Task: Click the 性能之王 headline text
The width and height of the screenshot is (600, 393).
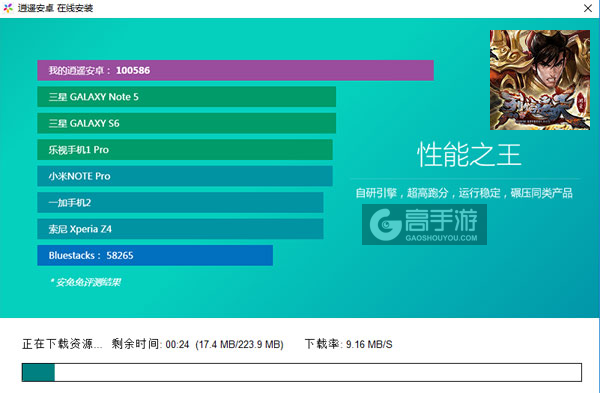Action: [469, 155]
